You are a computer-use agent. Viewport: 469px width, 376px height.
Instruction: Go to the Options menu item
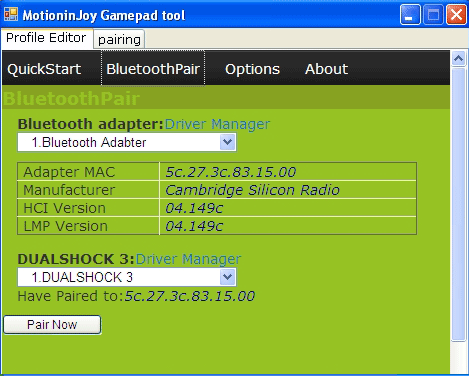coord(252,69)
